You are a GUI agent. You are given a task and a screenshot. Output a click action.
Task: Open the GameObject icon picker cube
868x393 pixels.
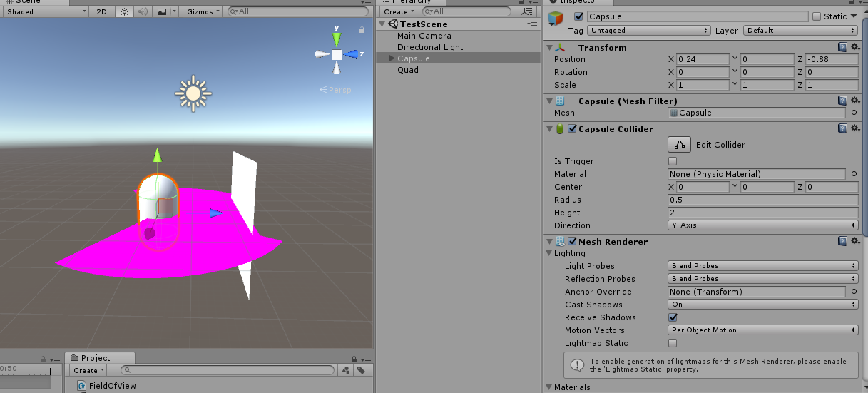tap(557, 20)
